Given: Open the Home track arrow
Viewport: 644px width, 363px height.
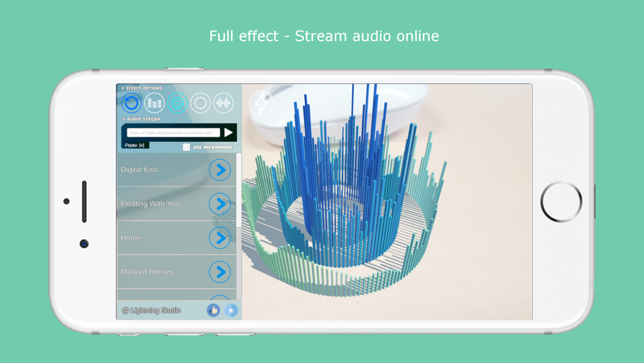Looking at the screenshot, I should click(220, 238).
